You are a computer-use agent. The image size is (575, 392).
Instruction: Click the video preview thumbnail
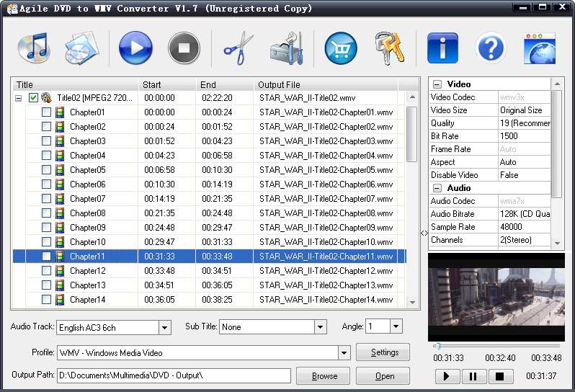click(496, 297)
